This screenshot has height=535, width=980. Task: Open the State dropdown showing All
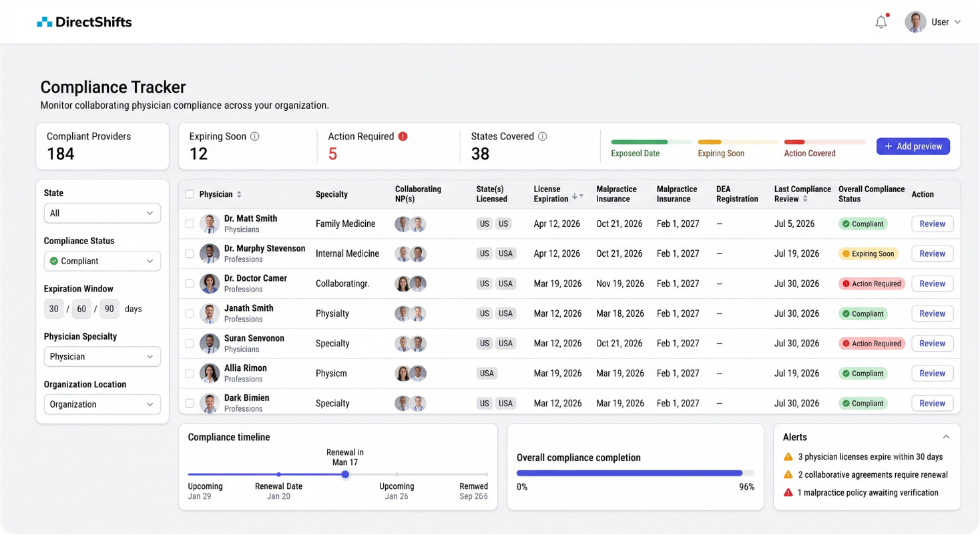point(102,213)
